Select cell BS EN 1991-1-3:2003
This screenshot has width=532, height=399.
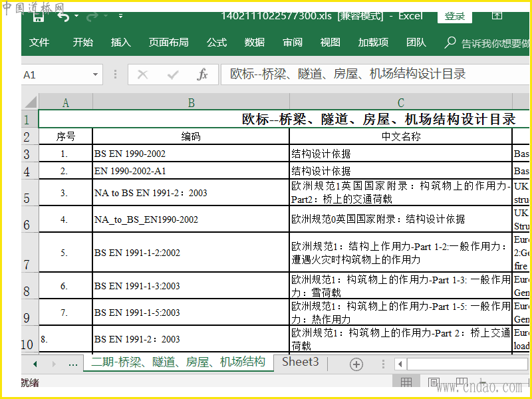(x=191, y=286)
